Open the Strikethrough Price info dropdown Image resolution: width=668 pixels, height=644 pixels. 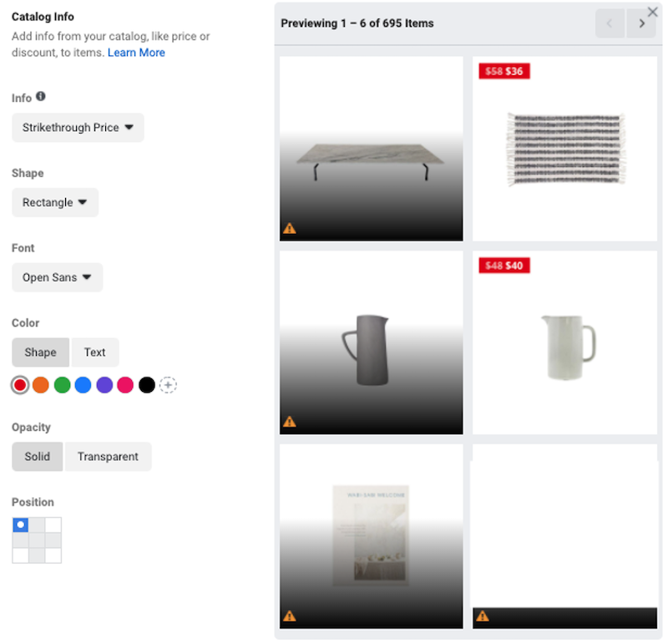pos(77,128)
